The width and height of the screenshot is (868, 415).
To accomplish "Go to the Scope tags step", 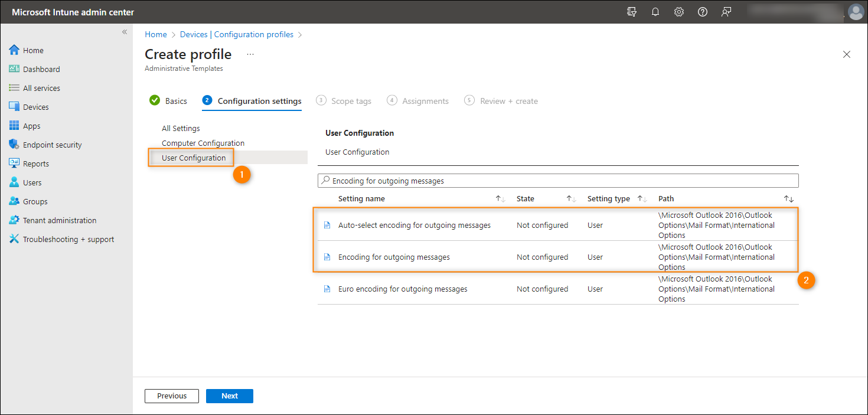I will (x=344, y=101).
